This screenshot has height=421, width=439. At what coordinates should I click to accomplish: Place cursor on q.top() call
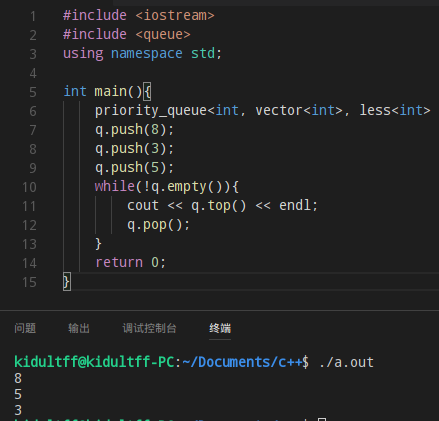click(x=219, y=206)
